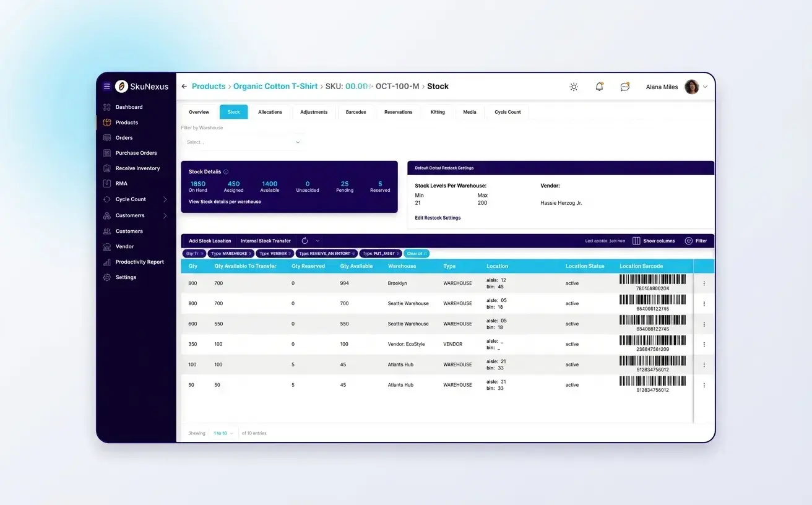
Task: Open the Overview tab
Action: click(x=198, y=112)
